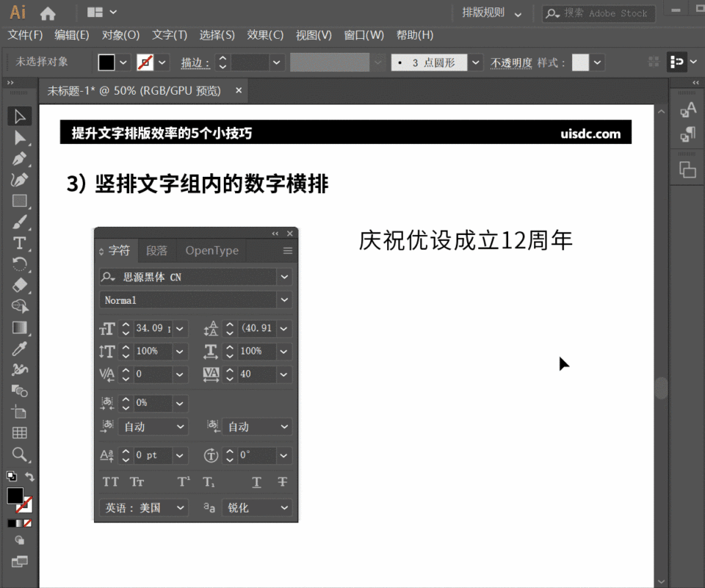Select the Rectangle tool
The image size is (705, 588).
tap(20, 201)
